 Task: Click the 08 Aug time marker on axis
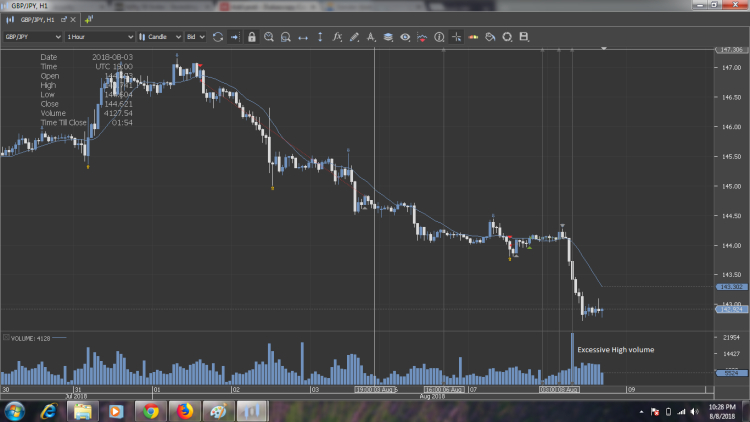pos(560,389)
